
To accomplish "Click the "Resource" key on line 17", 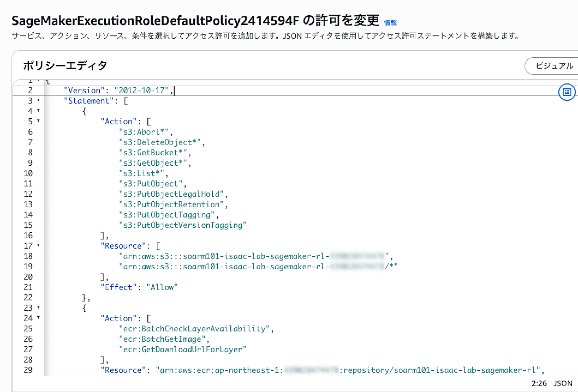I will point(123,246).
